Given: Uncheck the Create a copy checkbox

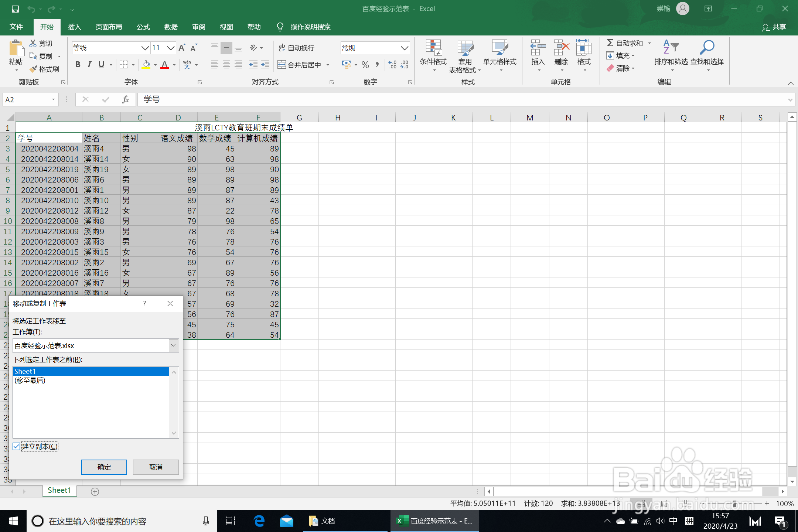Looking at the screenshot, I should click(16, 446).
